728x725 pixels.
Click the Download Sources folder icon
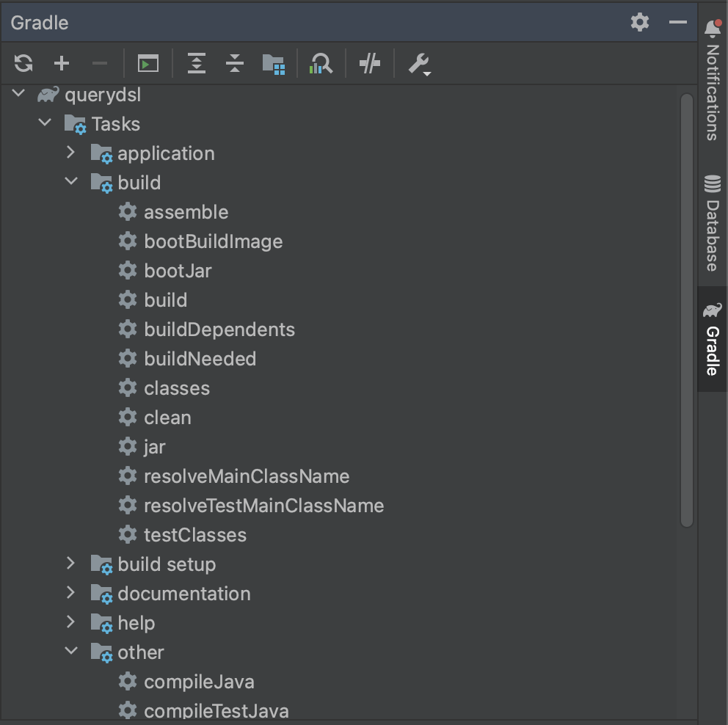point(274,64)
